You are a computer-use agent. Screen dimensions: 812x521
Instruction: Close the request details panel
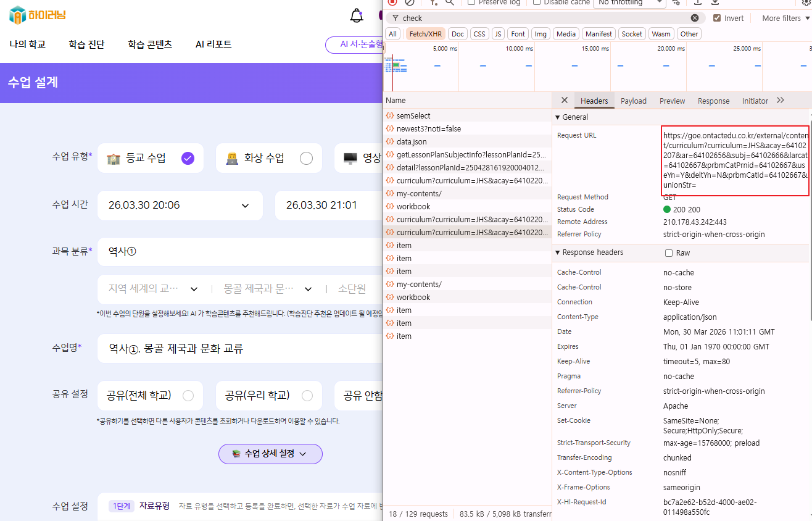click(x=564, y=101)
